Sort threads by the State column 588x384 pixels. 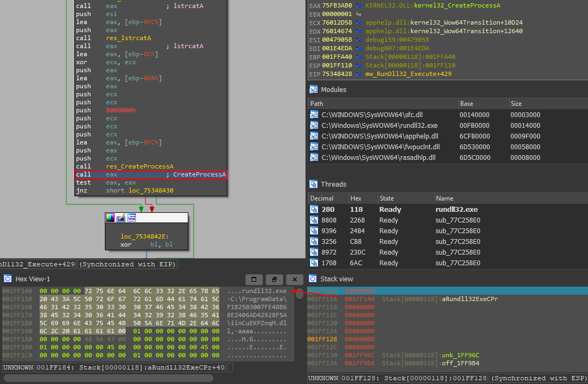click(406, 198)
